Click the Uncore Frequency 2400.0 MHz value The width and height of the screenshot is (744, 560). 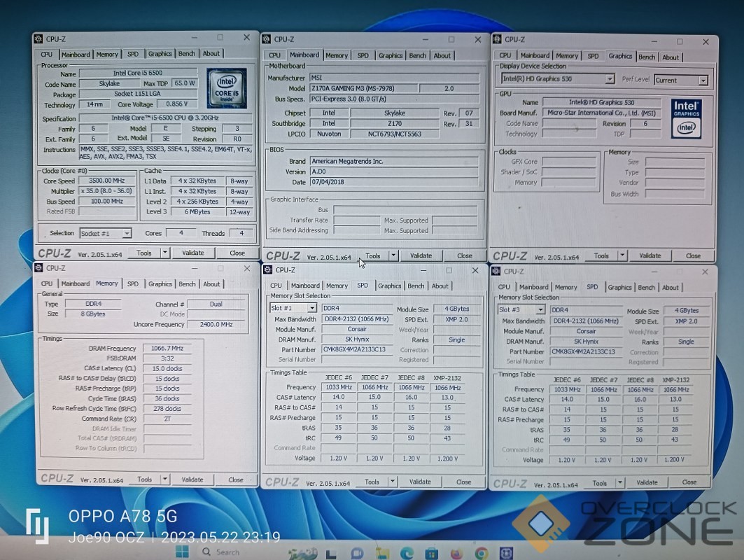(x=216, y=324)
